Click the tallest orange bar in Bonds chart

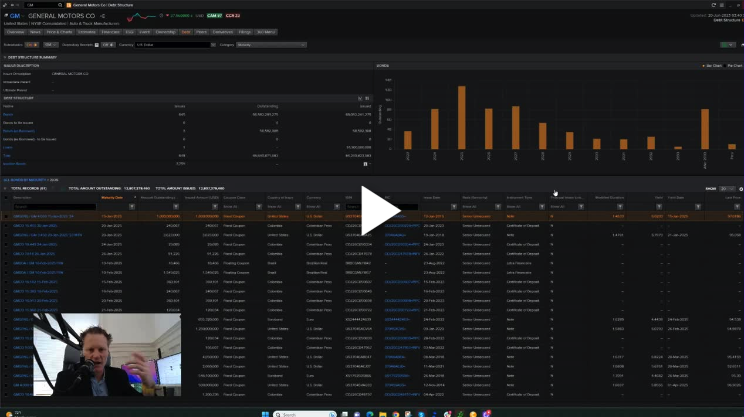point(461,118)
